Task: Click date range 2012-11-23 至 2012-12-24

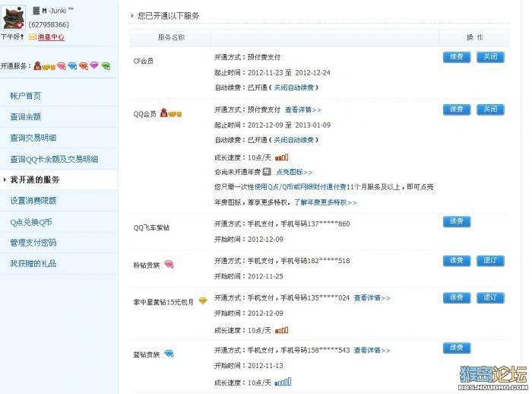Action: click(289, 73)
